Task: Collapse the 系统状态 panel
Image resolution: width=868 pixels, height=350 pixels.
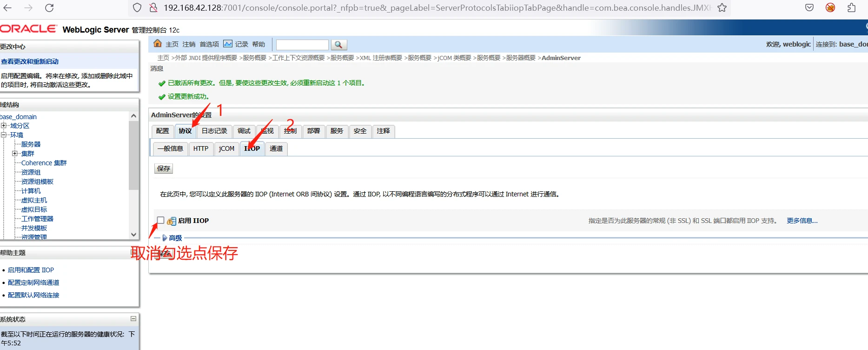Action: 133,319
